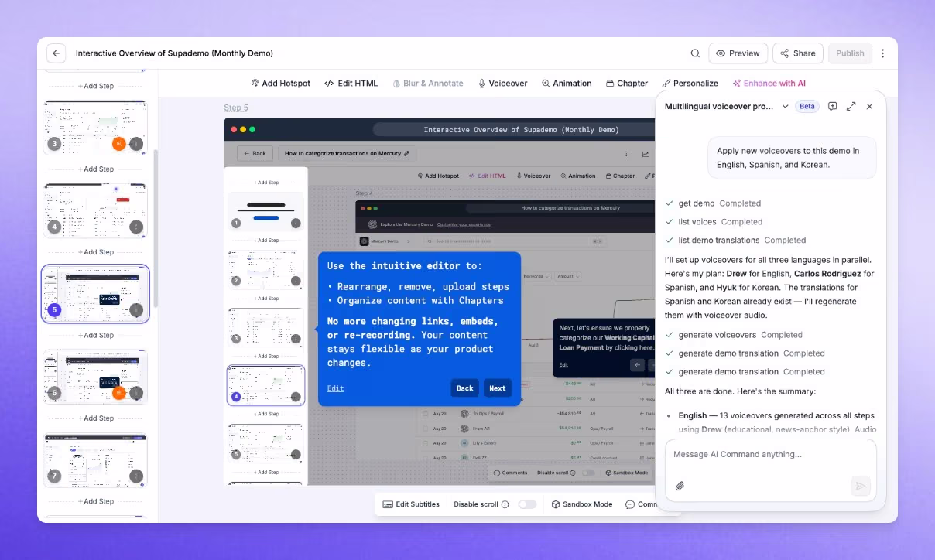The width and height of the screenshot is (935, 560).
Task: Open options on inner step 4 thumbnail
Action: pos(296,397)
